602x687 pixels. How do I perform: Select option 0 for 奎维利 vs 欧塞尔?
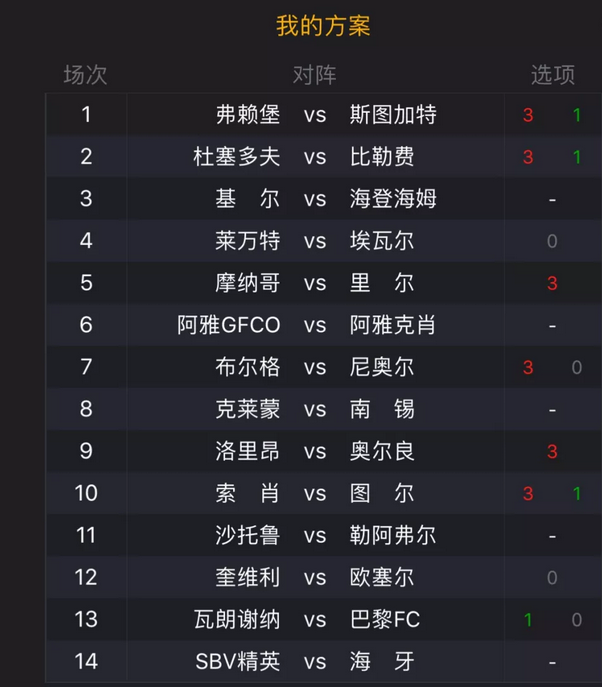[x=552, y=578]
